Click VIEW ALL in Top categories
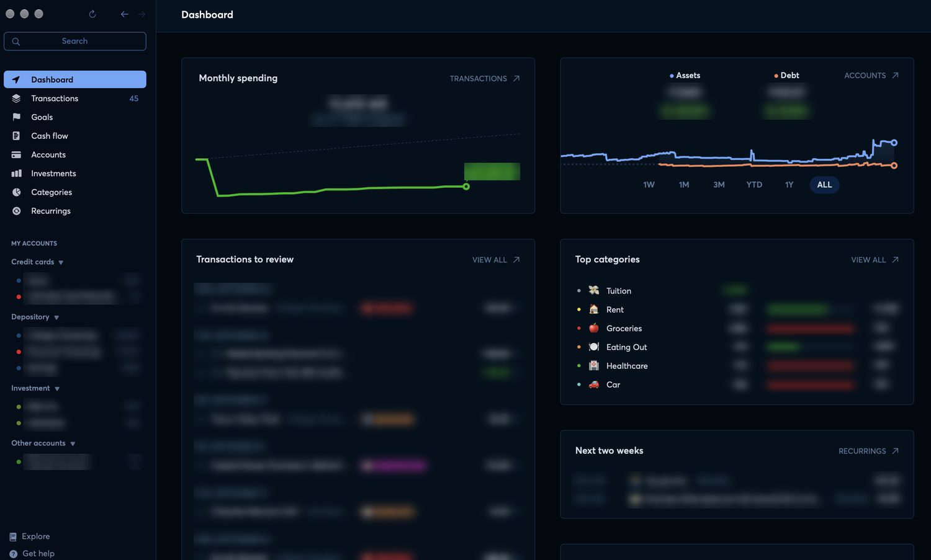Image resolution: width=931 pixels, height=560 pixels. click(x=875, y=260)
